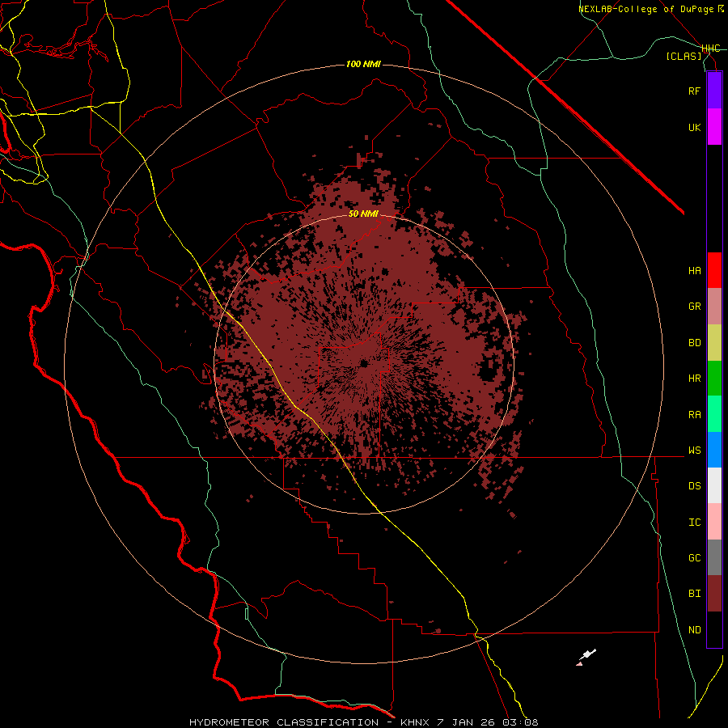Image resolution: width=728 pixels, height=728 pixels.
Task: Click the ND legend label
Action: tap(694, 630)
